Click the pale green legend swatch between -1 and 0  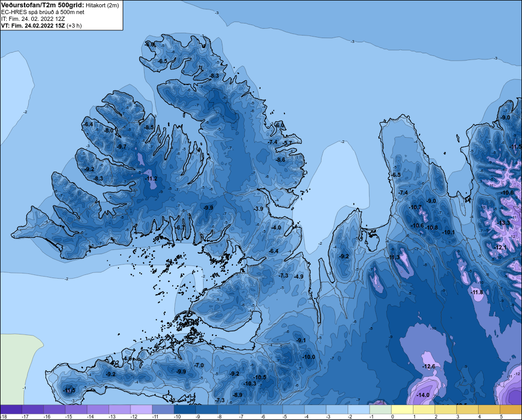(381, 410)
